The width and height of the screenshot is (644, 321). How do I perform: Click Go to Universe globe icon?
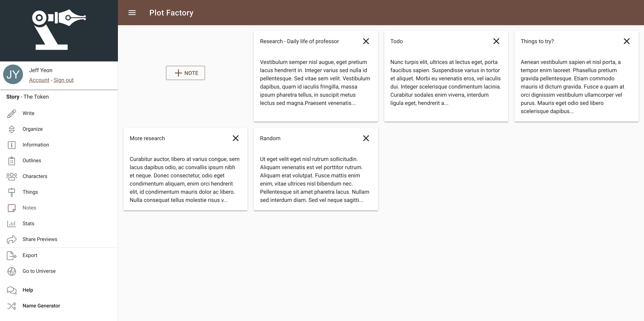(x=11, y=271)
